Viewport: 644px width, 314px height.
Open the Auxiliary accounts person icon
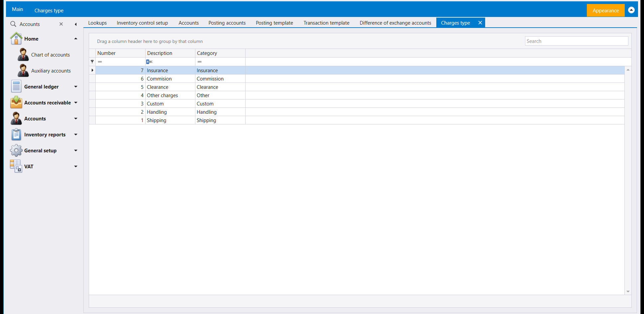tap(23, 71)
